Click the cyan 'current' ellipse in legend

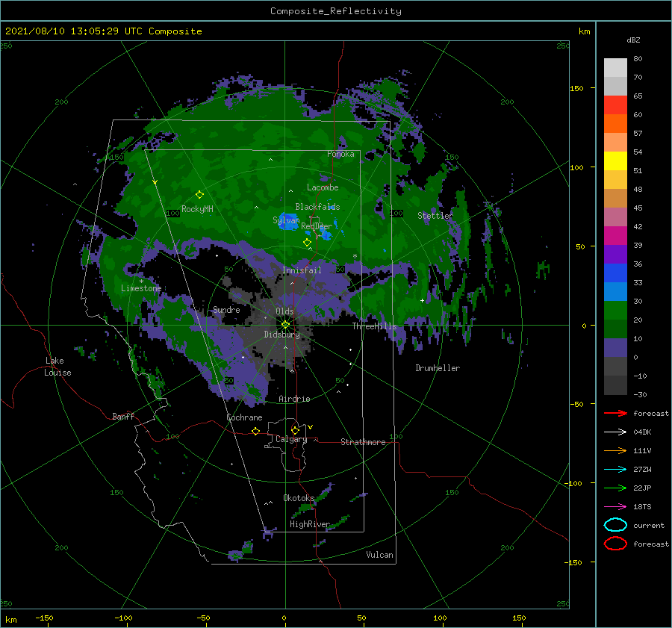pyautogui.click(x=615, y=525)
